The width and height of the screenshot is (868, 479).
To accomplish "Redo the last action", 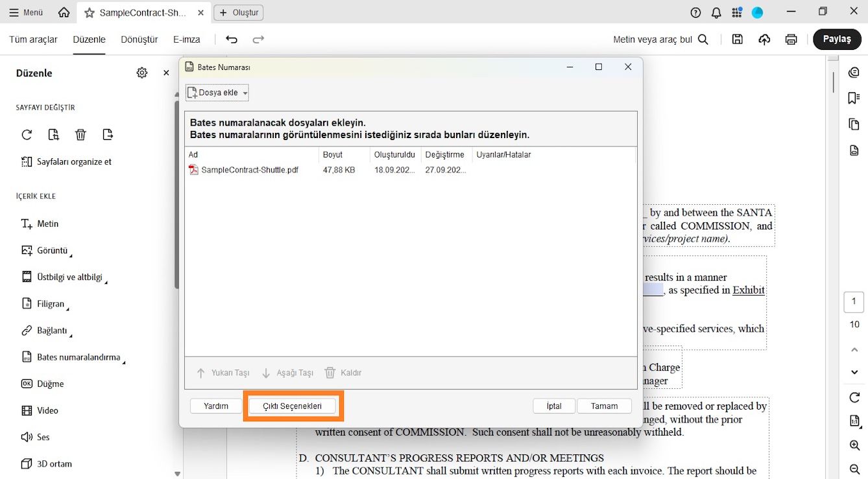I will [x=258, y=40].
